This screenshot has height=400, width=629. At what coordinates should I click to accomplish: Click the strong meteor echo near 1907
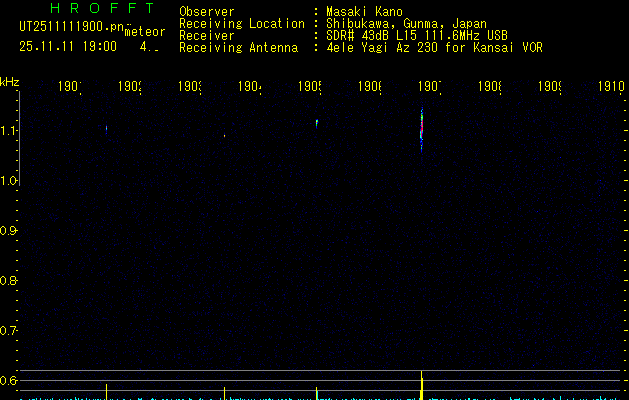click(x=422, y=128)
